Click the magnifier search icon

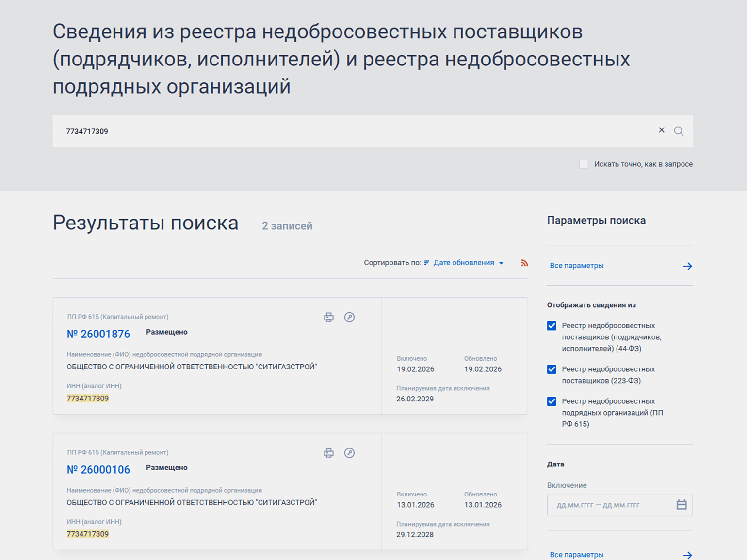[679, 131]
